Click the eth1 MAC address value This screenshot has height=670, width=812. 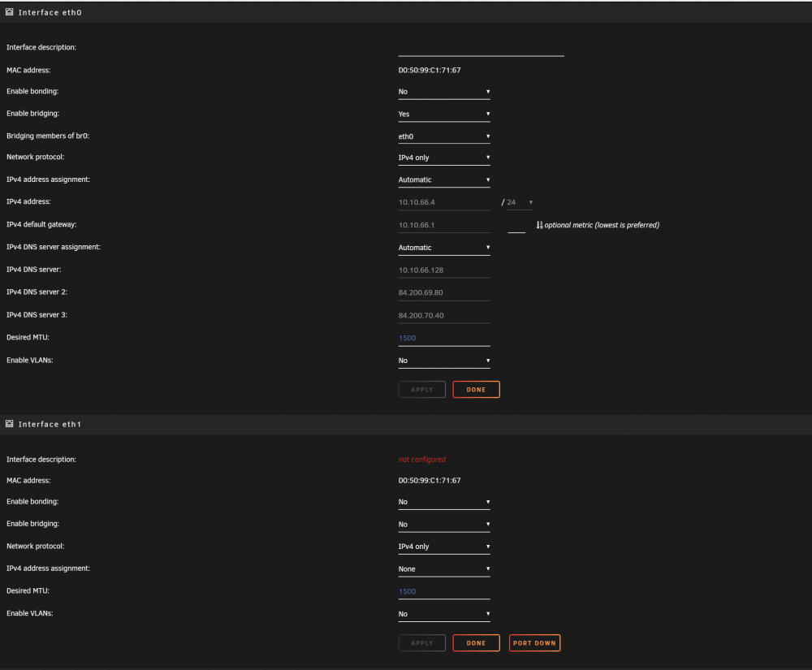pos(430,481)
